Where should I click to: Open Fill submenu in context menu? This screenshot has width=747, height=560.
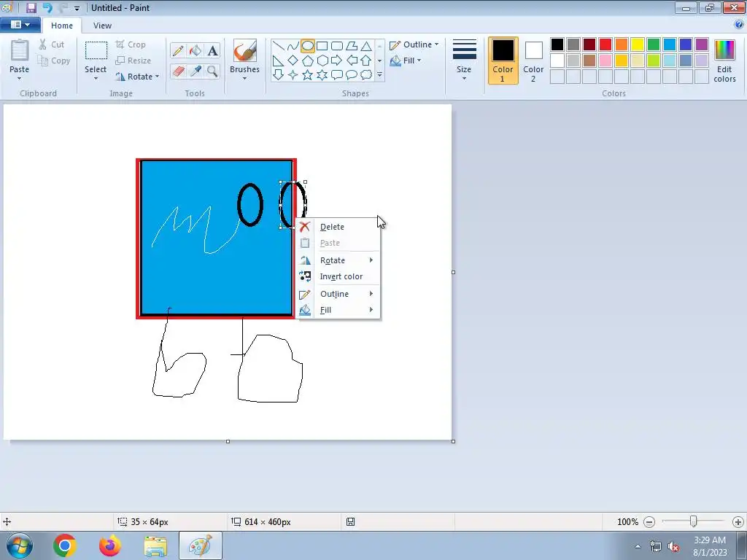click(x=338, y=310)
